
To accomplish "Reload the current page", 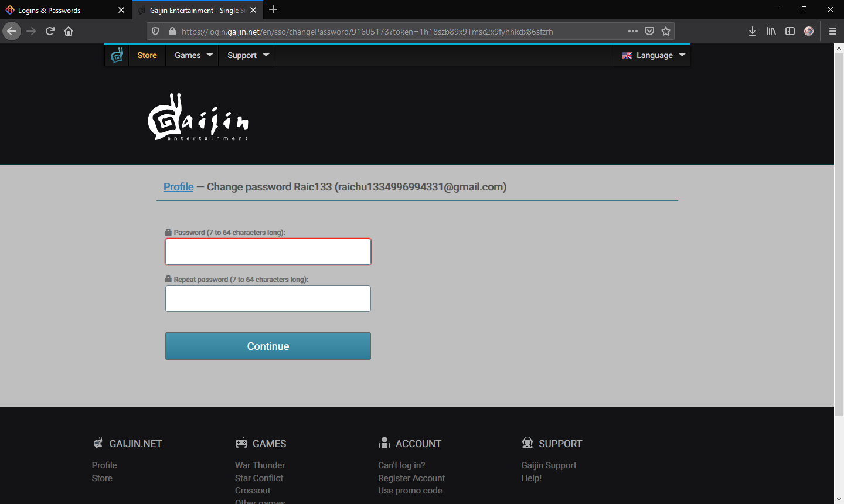I will 50,31.
